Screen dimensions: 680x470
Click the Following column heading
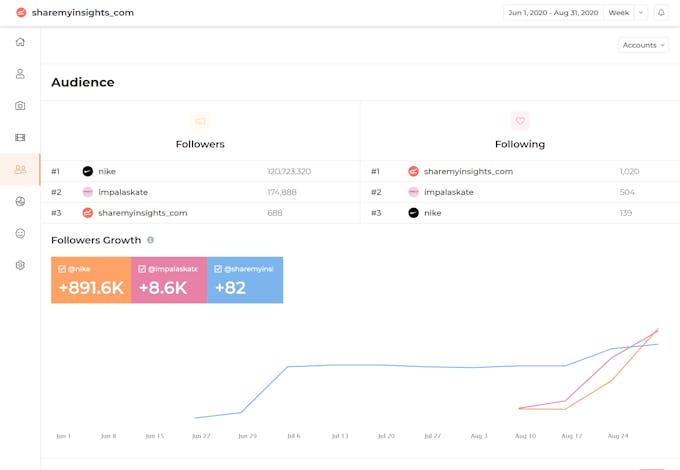tap(520, 144)
